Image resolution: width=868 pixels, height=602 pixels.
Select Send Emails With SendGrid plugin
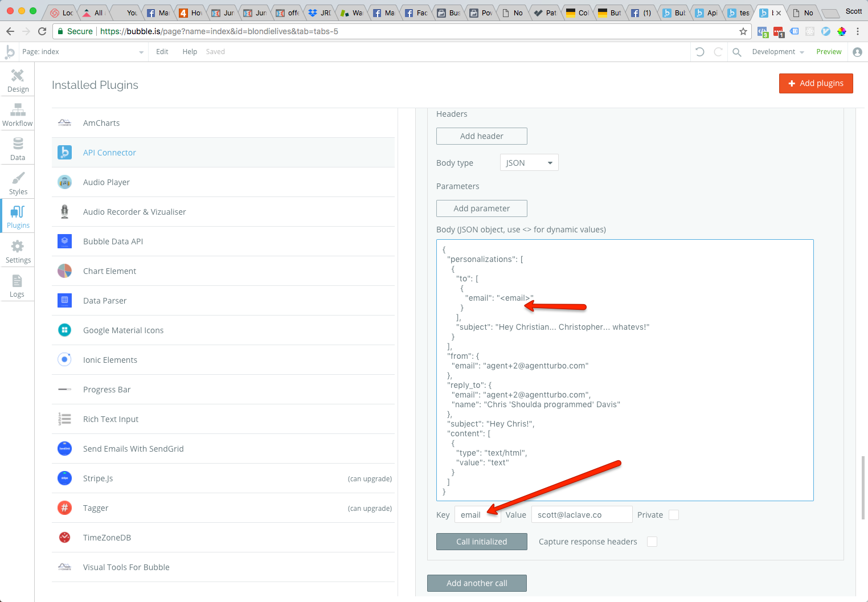[223, 449]
